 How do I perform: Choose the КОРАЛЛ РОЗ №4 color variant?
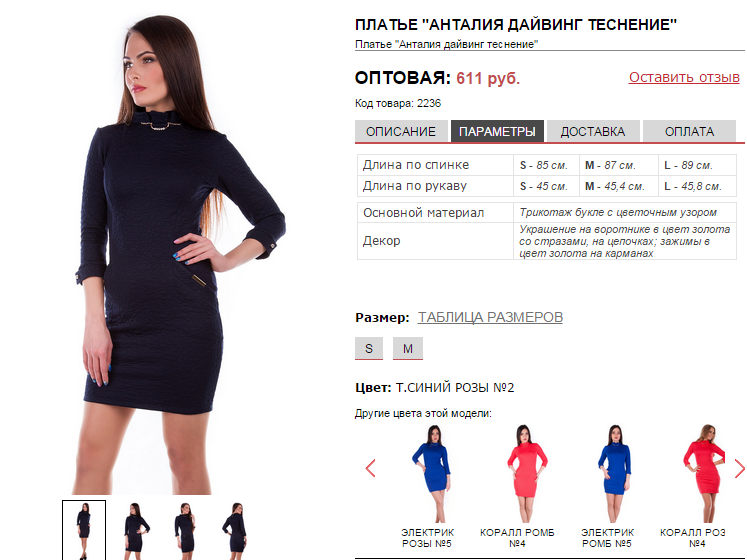coord(704,474)
